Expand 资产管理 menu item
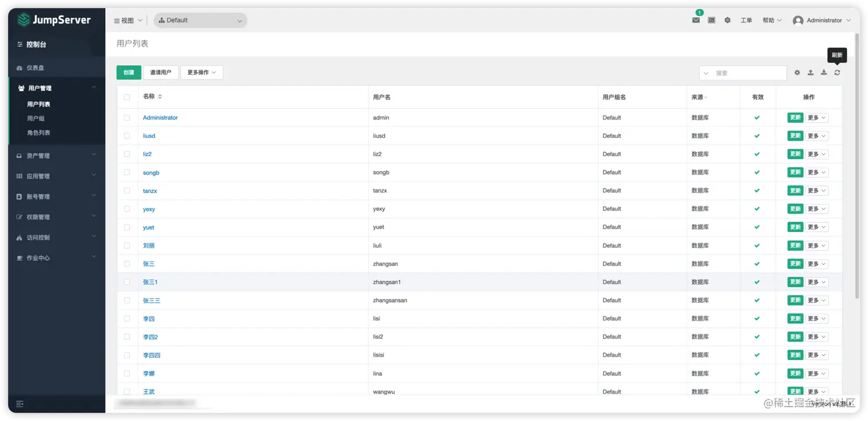Viewport: 868px width, 421px height. click(x=57, y=156)
